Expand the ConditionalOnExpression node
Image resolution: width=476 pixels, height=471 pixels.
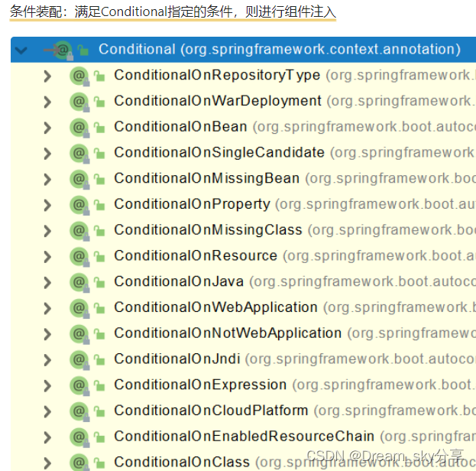(47, 386)
